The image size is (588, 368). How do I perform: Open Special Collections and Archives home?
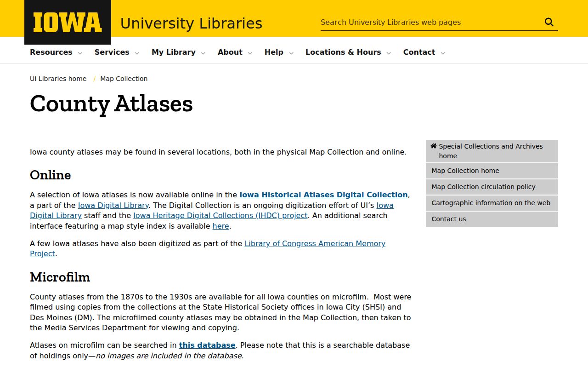pyautogui.click(x=492, y=151)
